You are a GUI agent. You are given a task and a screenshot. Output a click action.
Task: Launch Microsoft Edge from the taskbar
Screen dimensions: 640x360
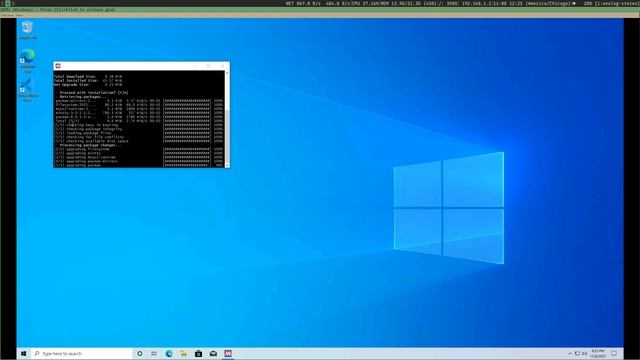pos(169,353)
